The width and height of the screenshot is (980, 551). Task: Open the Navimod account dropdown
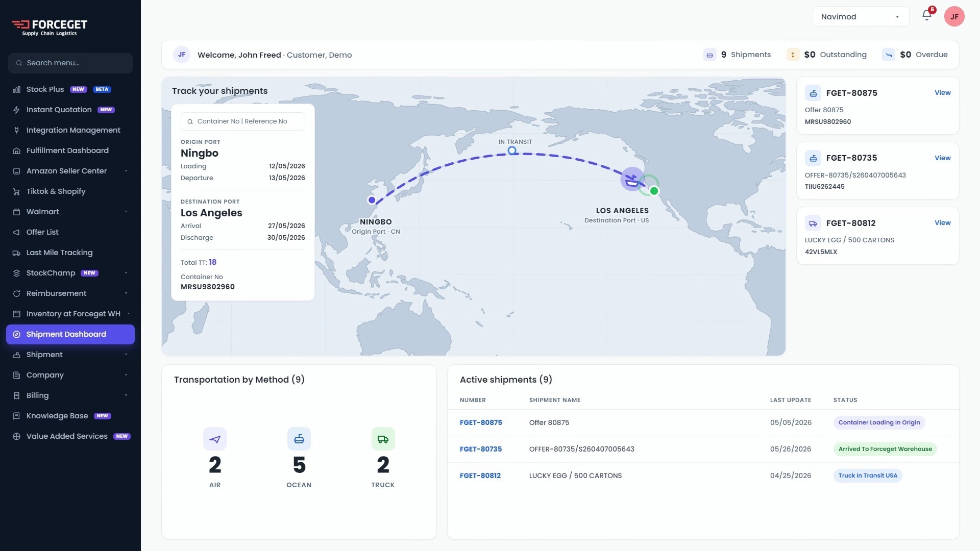click(861, 16)
